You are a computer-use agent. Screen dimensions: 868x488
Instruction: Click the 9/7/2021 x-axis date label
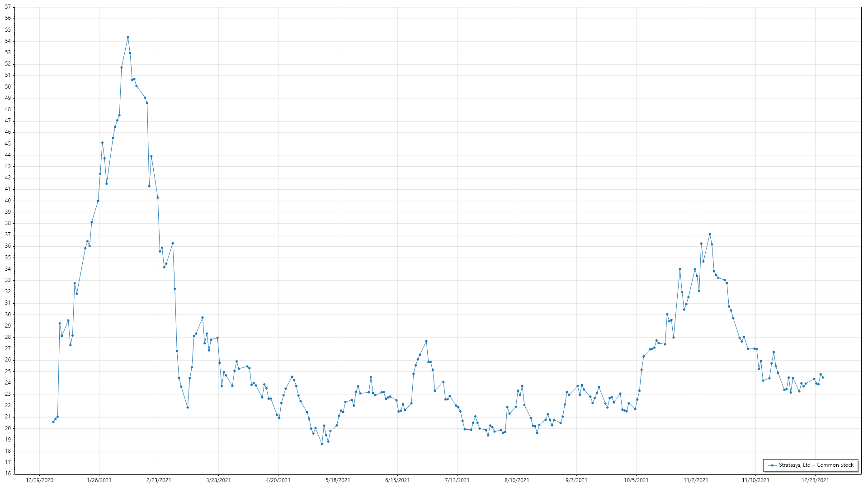(x=576, y=480)
